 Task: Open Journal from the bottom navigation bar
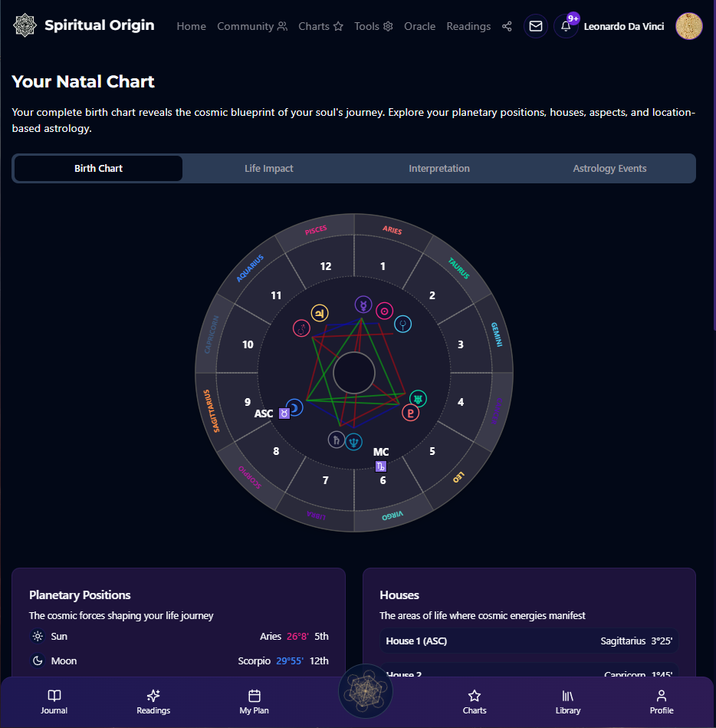pos(54,701)
